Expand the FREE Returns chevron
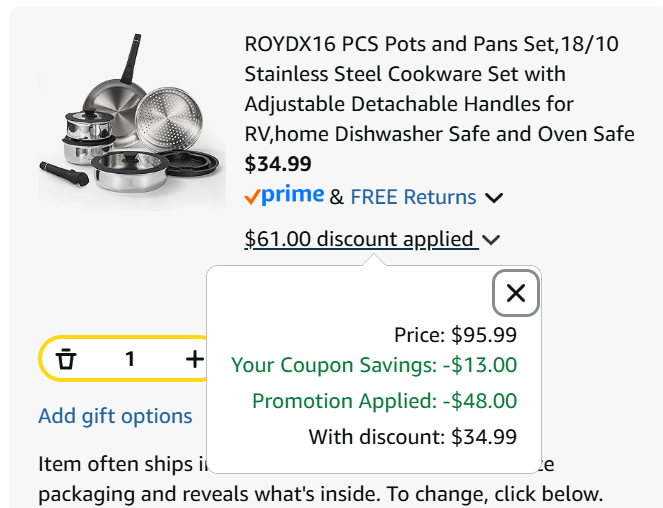Screen dimensions: 663x508 493,198
